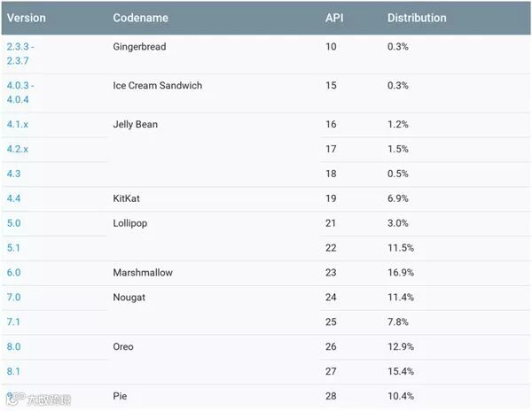Click the 4.2.x version link
The image size is (532, 411).
[x=18, y=150]
